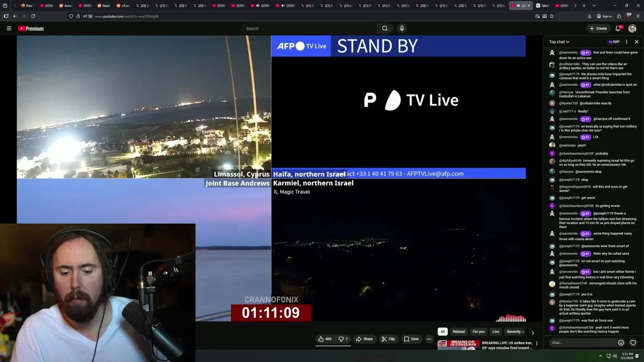This screenshot has height=362, width=644.
Task: Open the browser application hamburger menu
Action: [638, 16]
